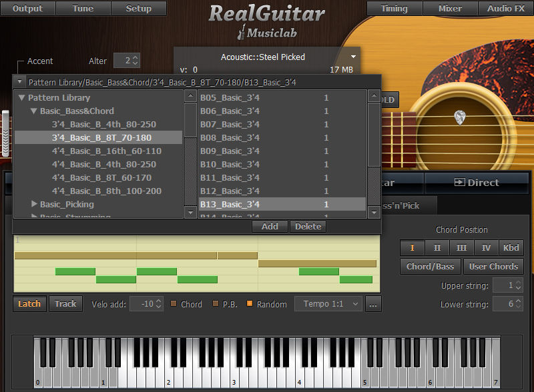Screen dimensions: 534x392
Task: Click the guitar pick in the soundhole
Action: [460, 117]
